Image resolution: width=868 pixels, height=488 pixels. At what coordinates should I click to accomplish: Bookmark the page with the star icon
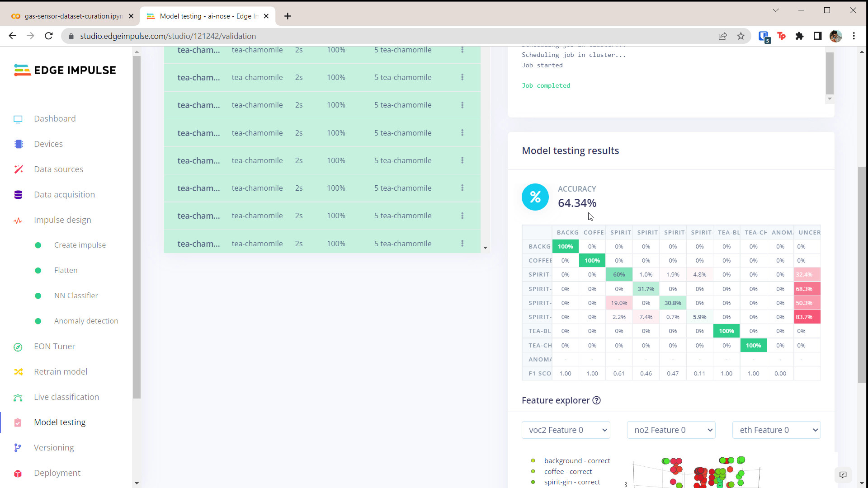pyautogui.click(x=741, y=36)
